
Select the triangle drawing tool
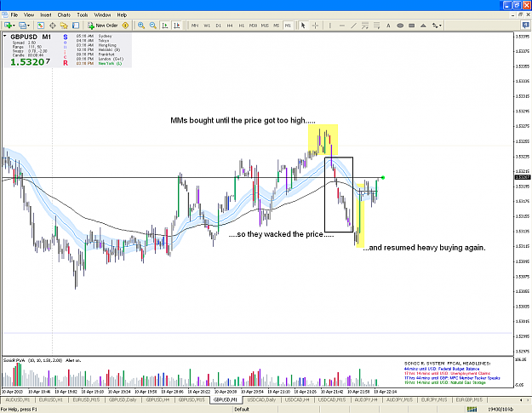pos(423,26)
